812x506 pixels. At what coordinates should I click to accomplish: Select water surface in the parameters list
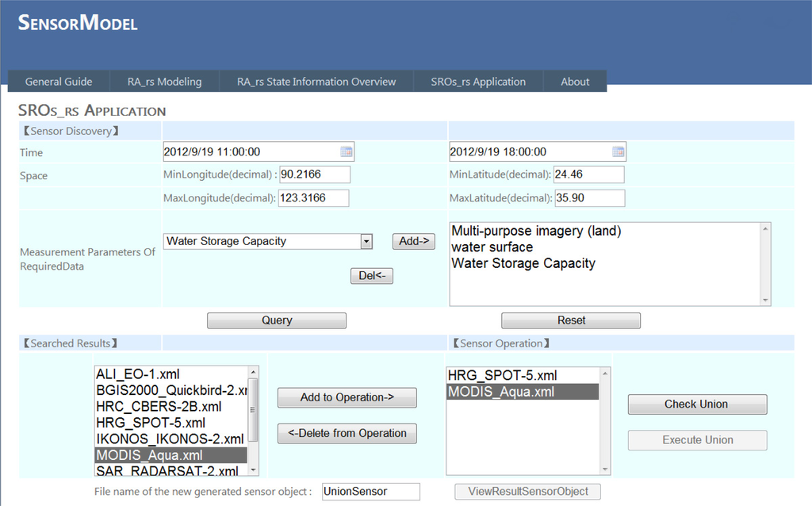pos(492,247)
